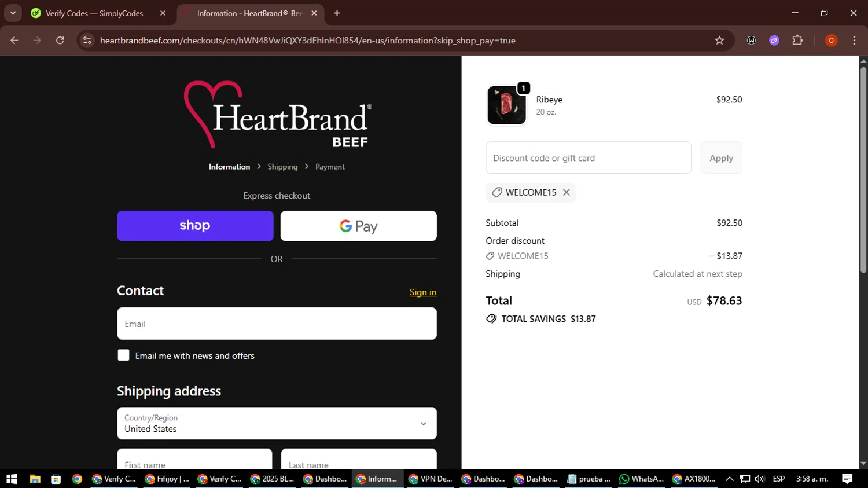Click the address bar URL

[307, 41]
